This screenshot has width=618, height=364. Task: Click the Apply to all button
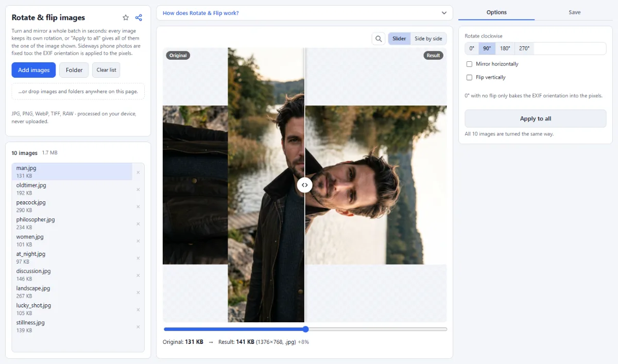(536, 118)
